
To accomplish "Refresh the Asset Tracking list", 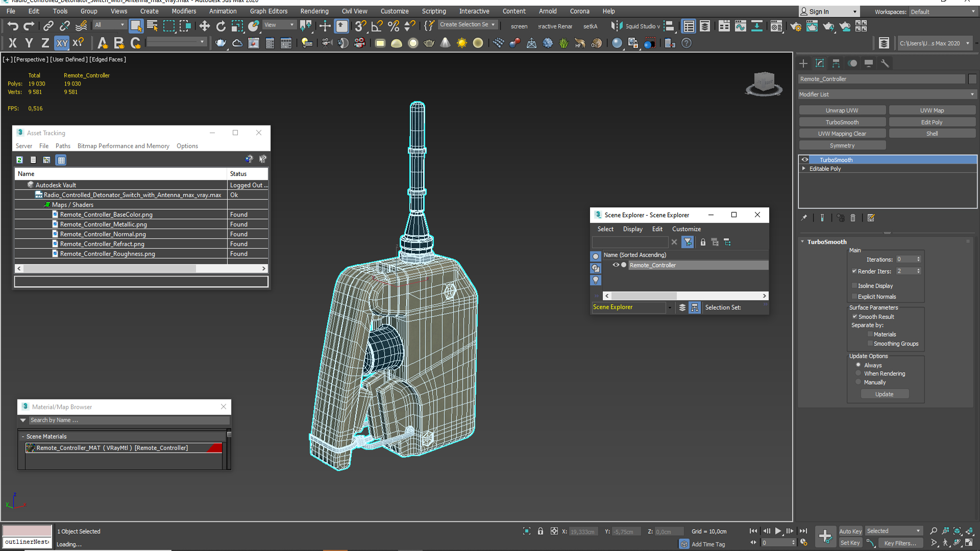I will [19, 160].
